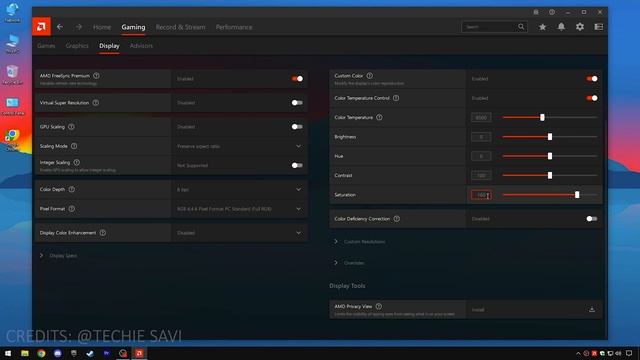This screenshot has width=640, height=360.
Task: Go back with the left arrow
Action: pyautogui.click(x=60, y=27)
